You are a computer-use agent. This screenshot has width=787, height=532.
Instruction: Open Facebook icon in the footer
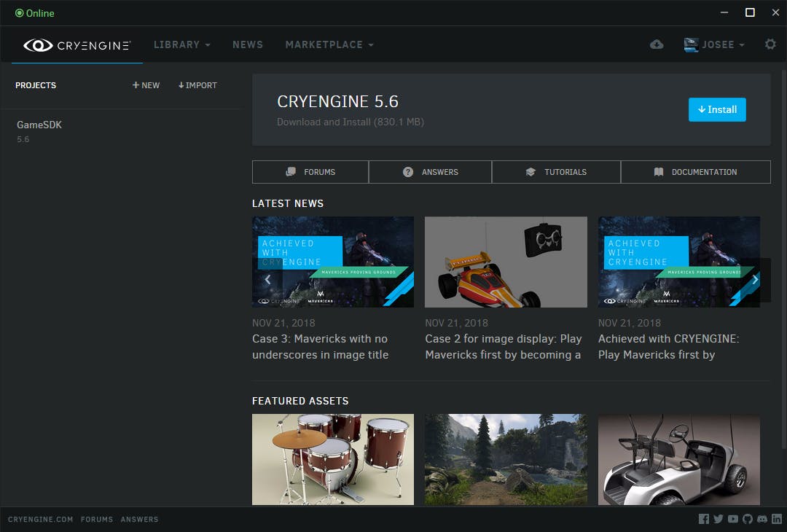click(704, 519)
